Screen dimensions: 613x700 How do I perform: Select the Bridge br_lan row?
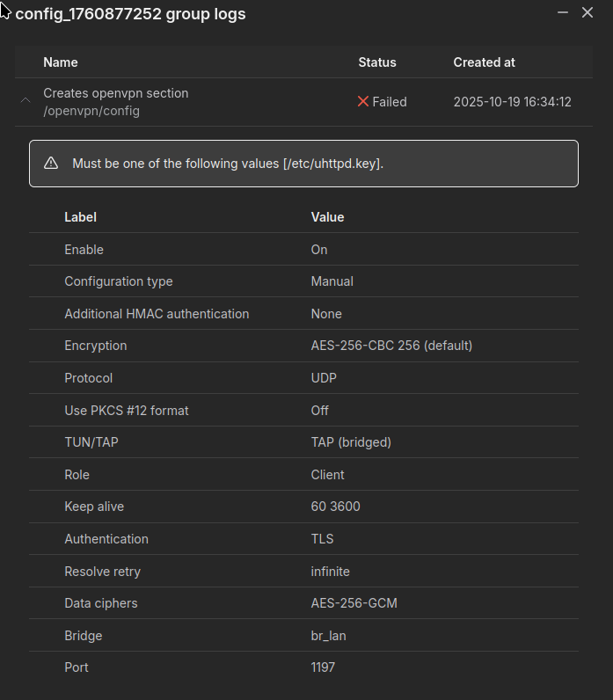click(303, 636)
